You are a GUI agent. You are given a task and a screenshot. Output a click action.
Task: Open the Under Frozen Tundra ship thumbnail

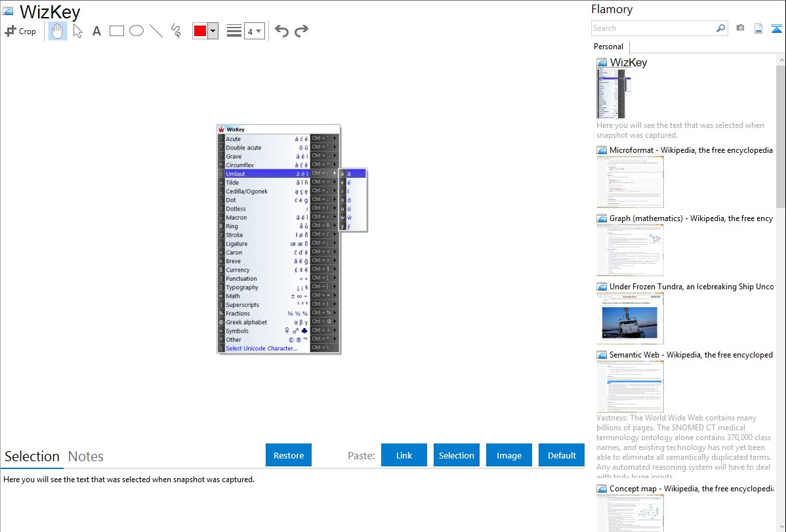click(x=630, y=318)
